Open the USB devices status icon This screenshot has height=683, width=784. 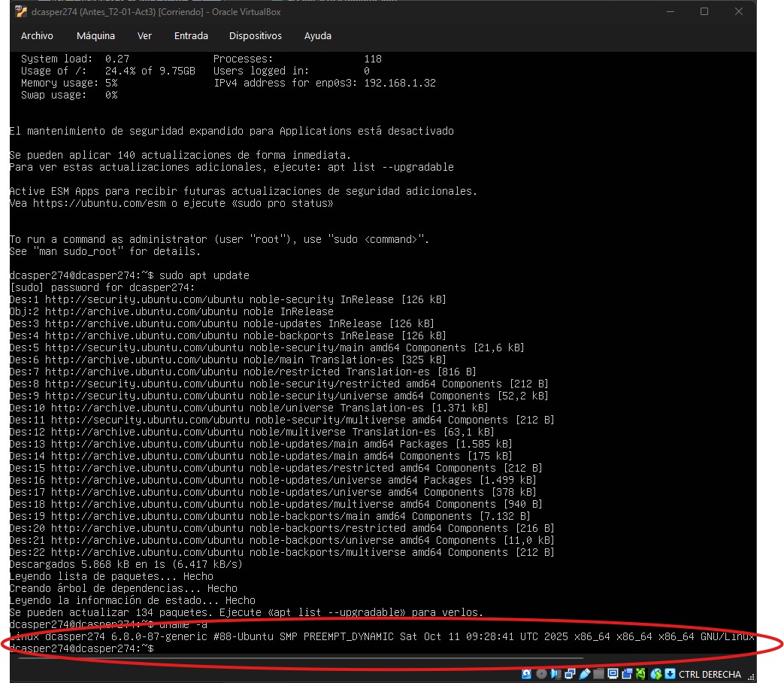click(x=584, y=674)
